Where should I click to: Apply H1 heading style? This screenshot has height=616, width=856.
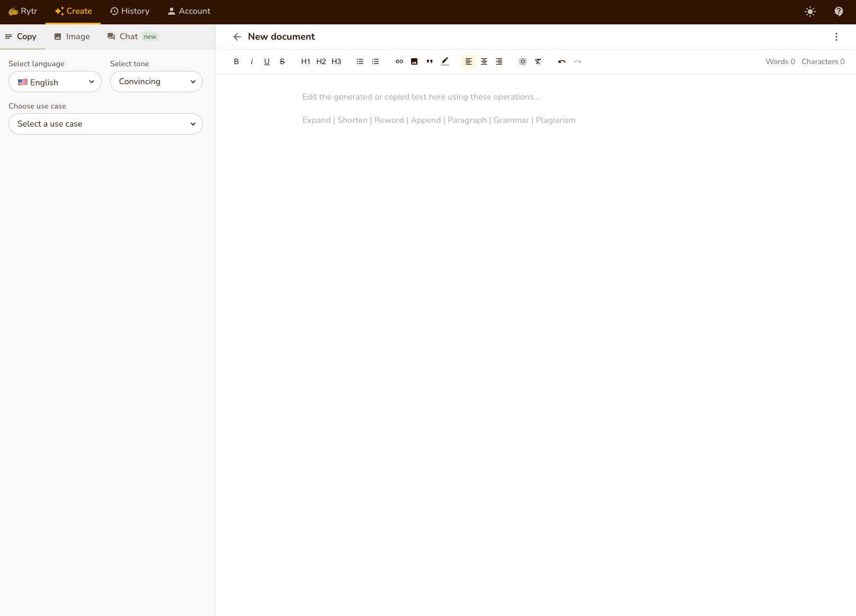pyautogui.click(x=306, y=61)
